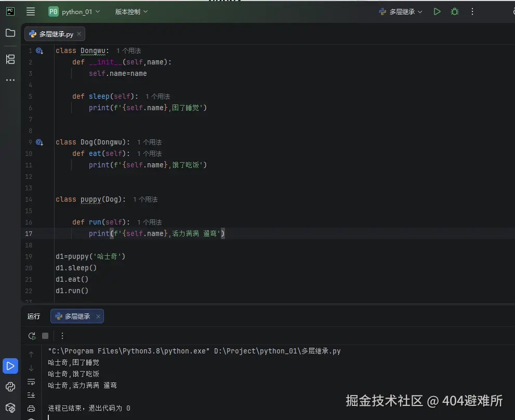Open more actions in top toolbar
The image size is (515, 420).
point(472,11)
